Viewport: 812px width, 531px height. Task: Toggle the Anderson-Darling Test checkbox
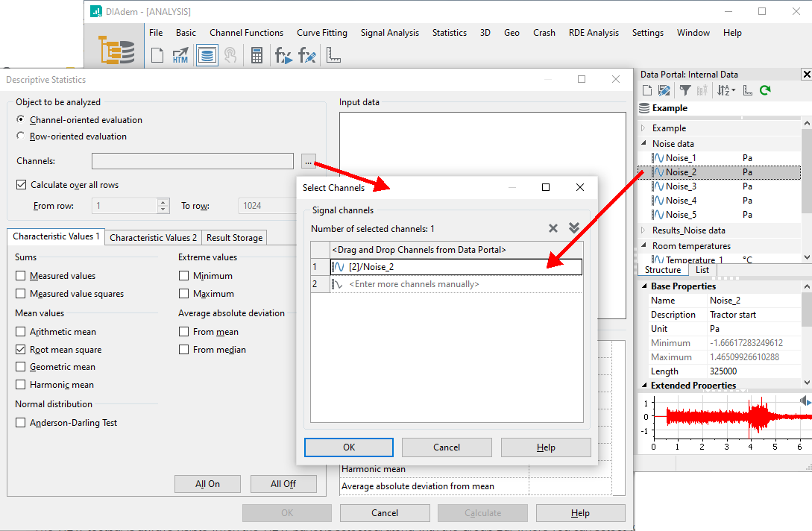(21, 423)
